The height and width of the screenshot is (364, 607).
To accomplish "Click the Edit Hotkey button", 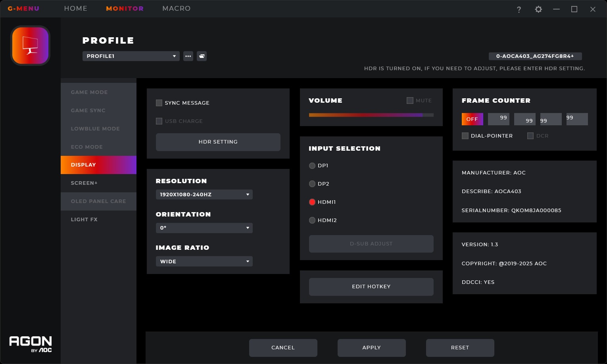I will pos(371,287).
